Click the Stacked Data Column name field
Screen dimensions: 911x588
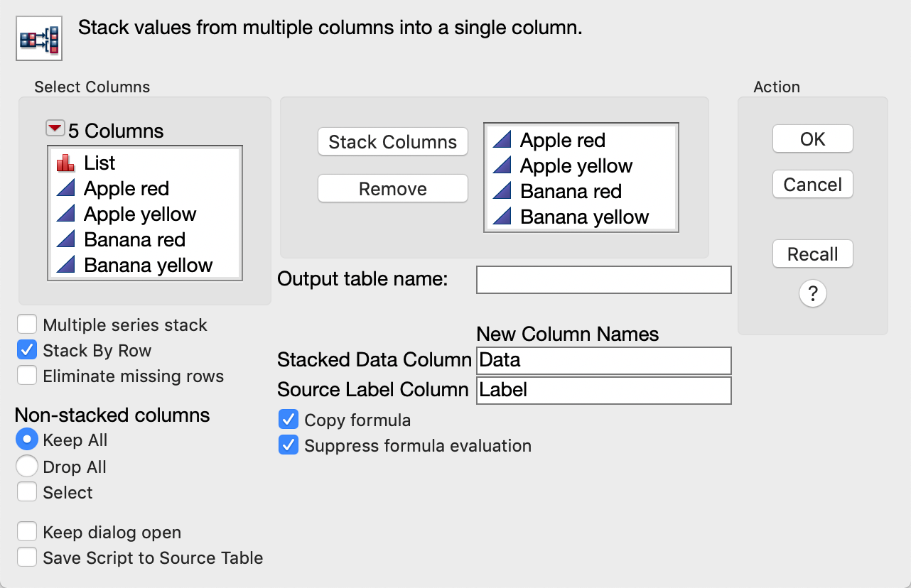coord(603,360)
